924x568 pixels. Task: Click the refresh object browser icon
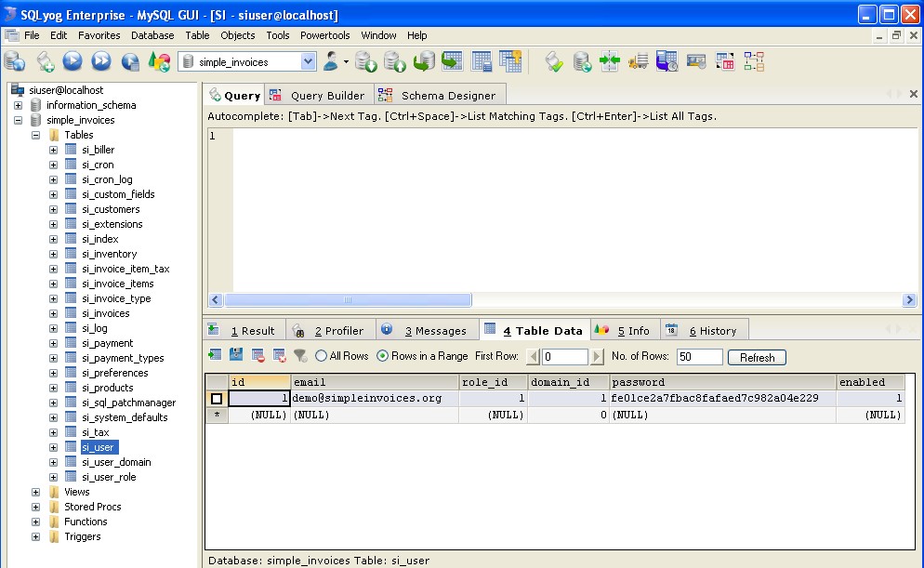click(x=159, y=61)
